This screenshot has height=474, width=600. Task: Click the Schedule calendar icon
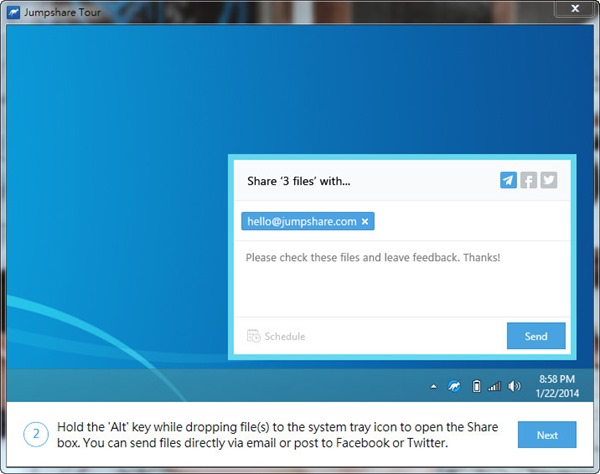click(253, 336)
